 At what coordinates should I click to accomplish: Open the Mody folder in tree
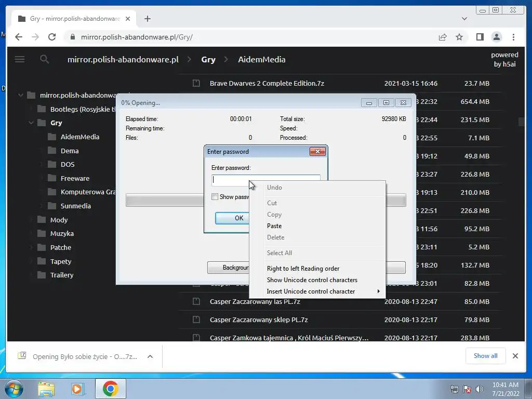59,220
